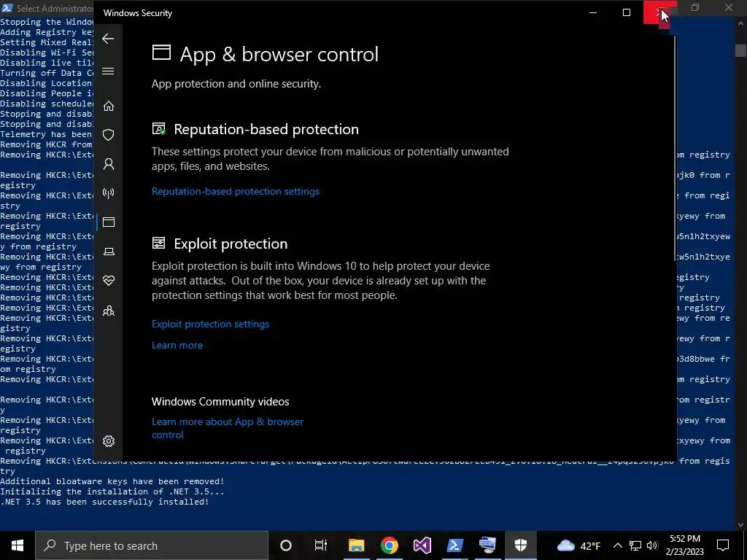Show hidden system tray icons
The width and height of the screenshot is (747, 560).
tap(617, 545)
